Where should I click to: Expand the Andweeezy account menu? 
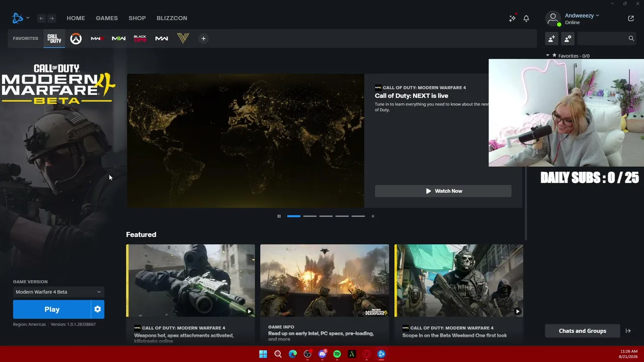pos(582,16)
